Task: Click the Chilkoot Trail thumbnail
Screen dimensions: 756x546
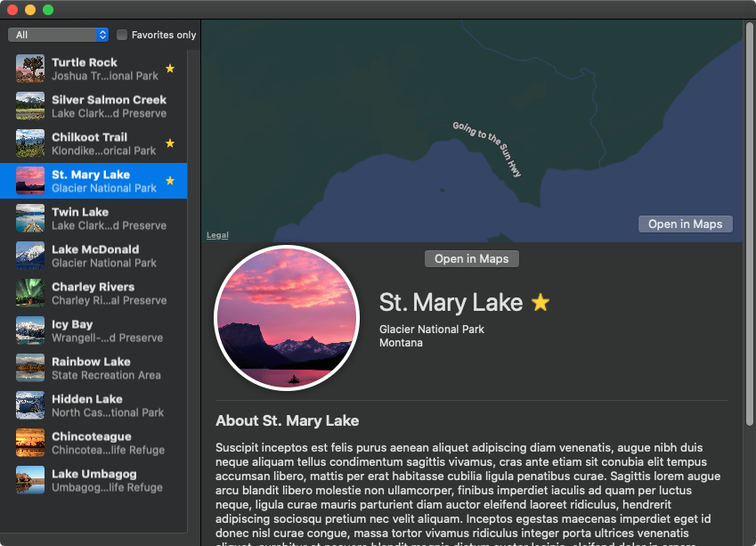Action: click(30, 143)
